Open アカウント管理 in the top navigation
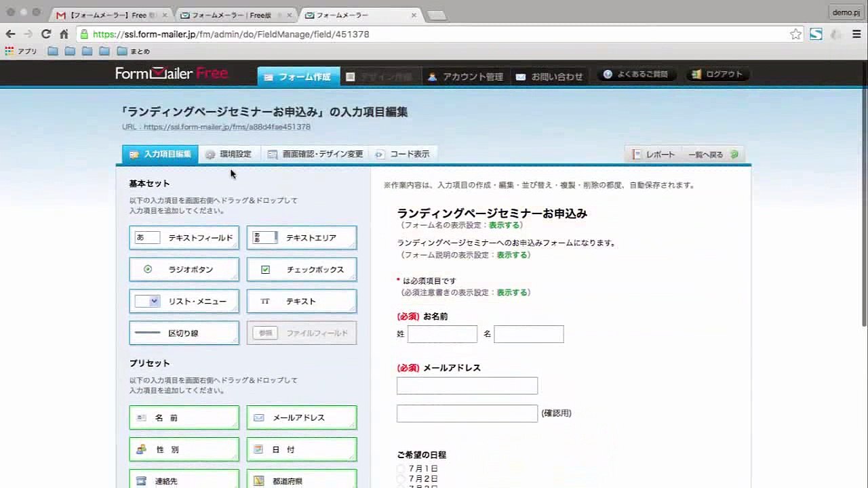 pos(465,77)
